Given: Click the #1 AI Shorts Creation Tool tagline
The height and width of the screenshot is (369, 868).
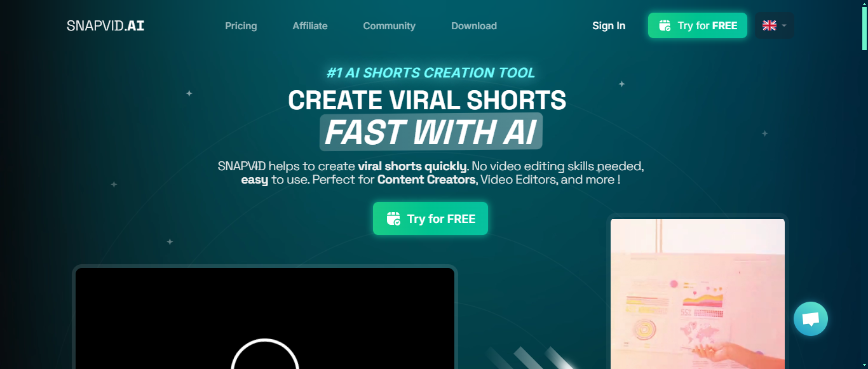Looking at the screenshot, I should tap(431, 73).
